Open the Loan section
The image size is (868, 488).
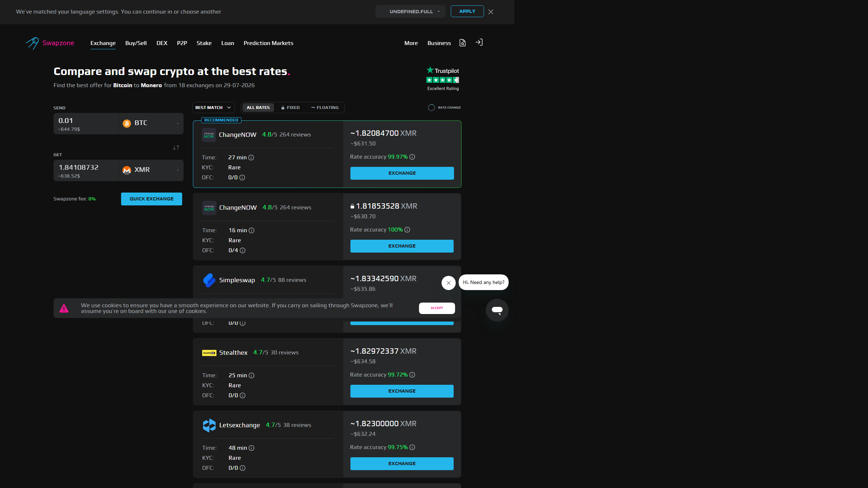228,43
